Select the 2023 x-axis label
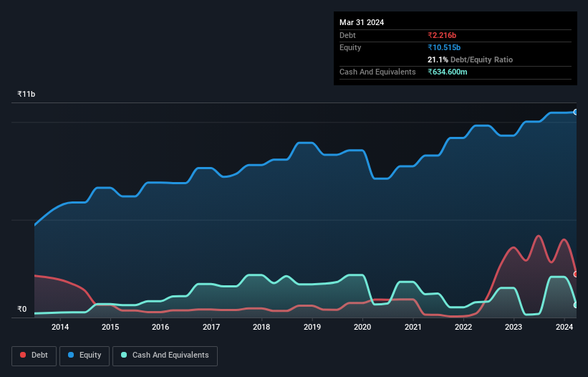Screen dimensions: 588x377 pos(514,327)
